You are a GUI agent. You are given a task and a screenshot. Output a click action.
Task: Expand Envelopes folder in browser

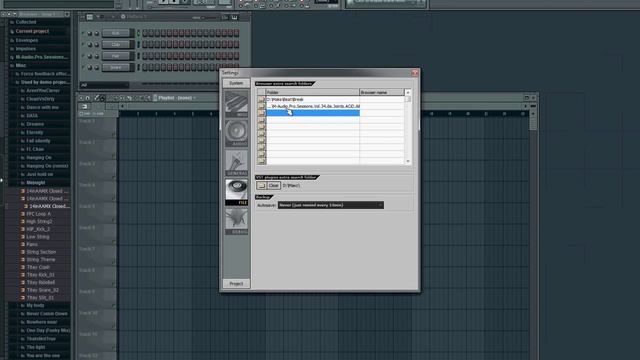click(x=12, y=40)
